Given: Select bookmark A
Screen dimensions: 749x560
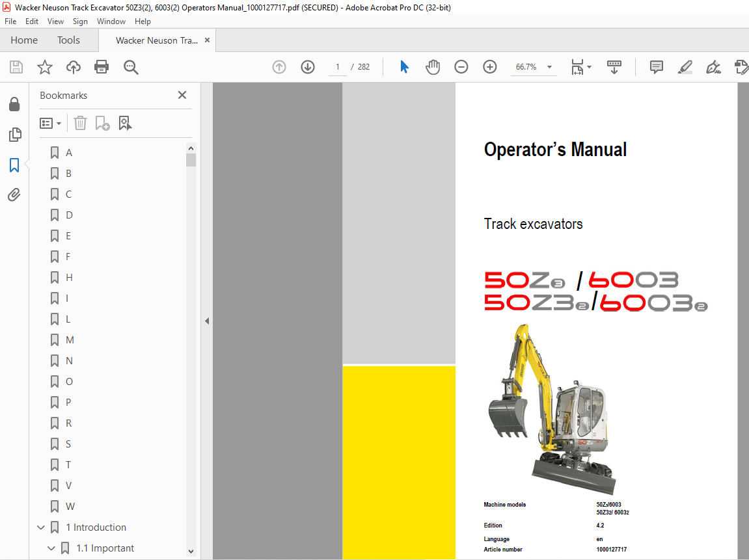Looking at the screenshot, I should 69,153.
